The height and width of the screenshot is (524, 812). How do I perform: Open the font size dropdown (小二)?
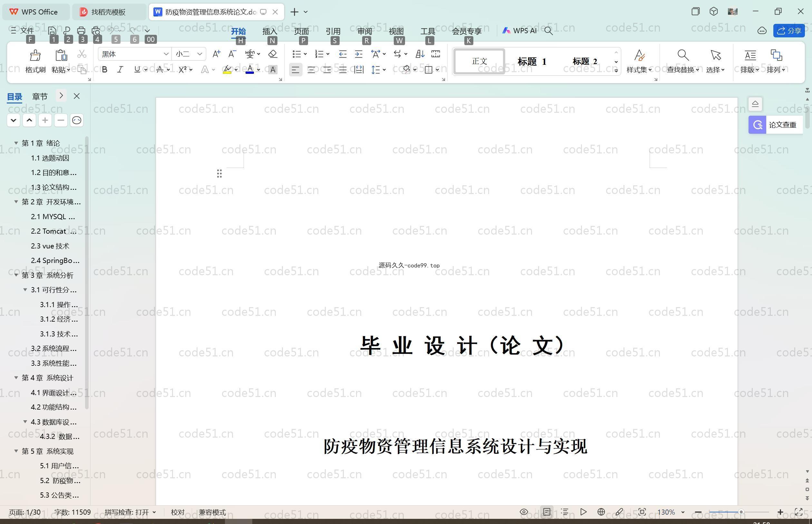[x=200, y=54]
